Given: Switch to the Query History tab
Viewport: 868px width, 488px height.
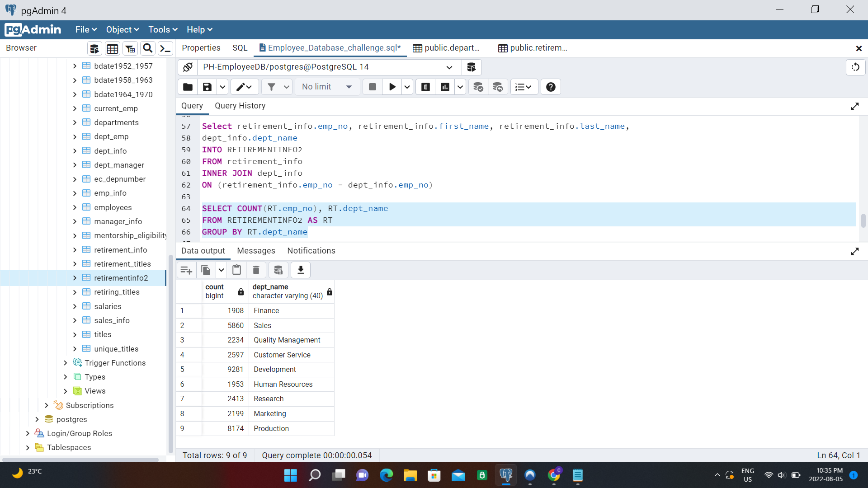Looking at the screenshot, I should coord(240,106).
